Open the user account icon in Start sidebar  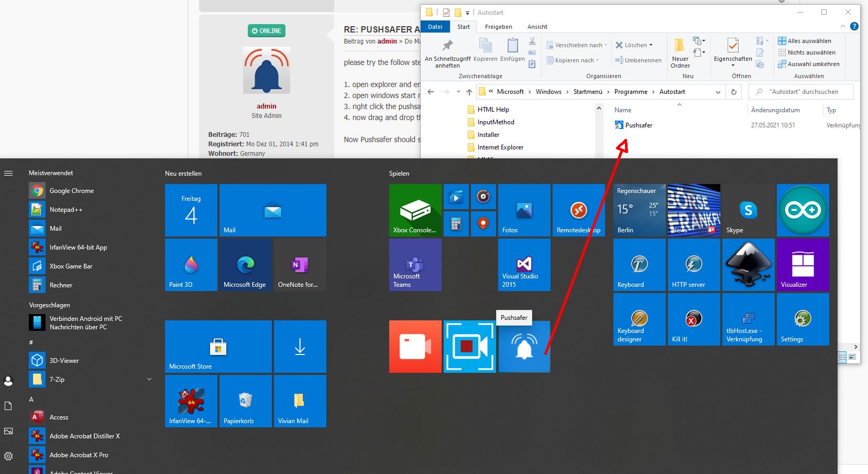[x=8, y=381]
